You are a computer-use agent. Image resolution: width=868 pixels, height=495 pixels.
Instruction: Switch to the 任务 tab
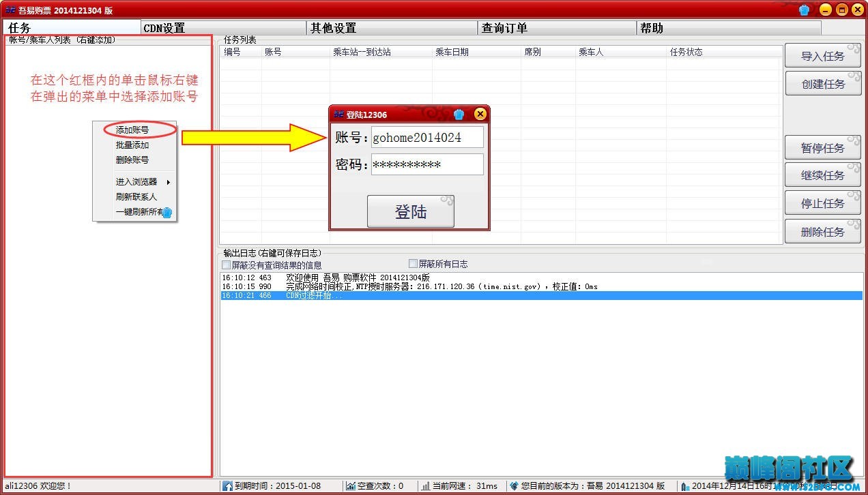tap(72, 28)
